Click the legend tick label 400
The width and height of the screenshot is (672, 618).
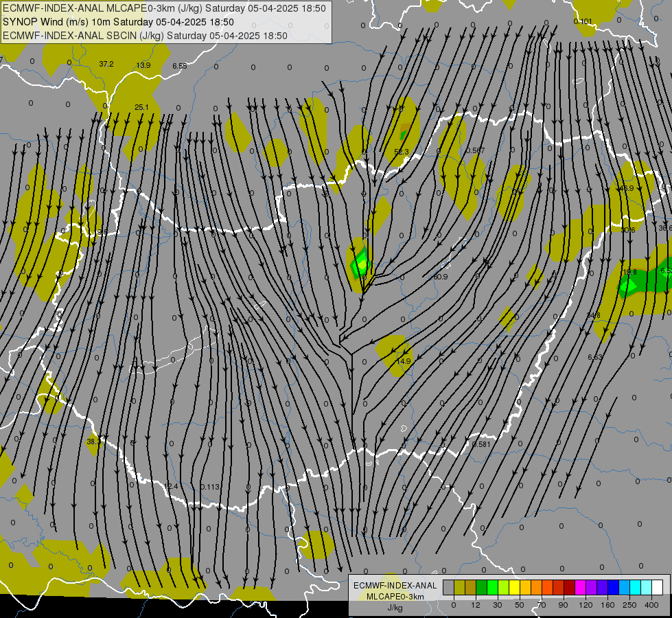[x=651, y=605]
